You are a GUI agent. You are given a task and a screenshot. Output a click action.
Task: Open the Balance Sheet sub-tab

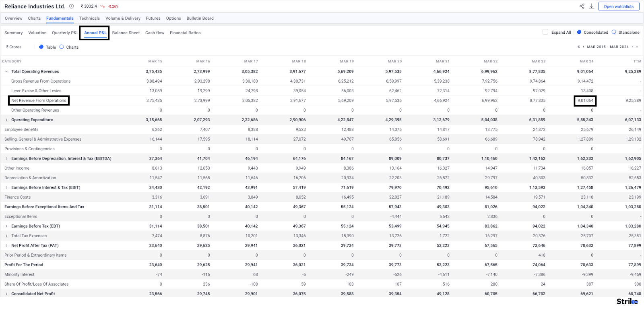click(126, 33)
